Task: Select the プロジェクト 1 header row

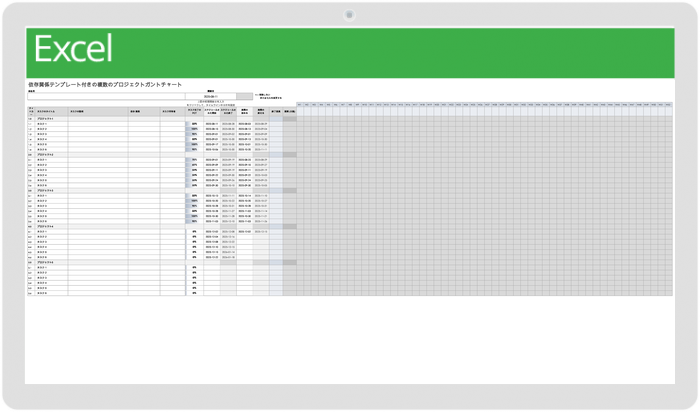Action: (x=162, y=119)
